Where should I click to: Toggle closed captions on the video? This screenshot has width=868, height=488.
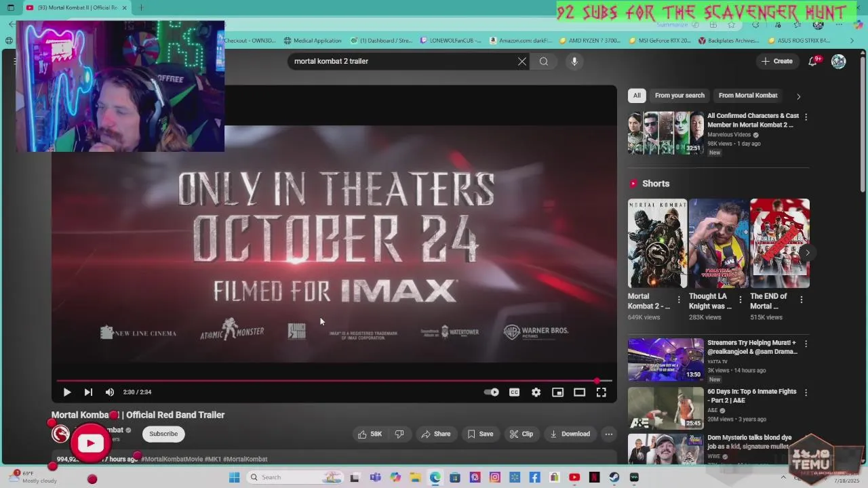[514, 392]
